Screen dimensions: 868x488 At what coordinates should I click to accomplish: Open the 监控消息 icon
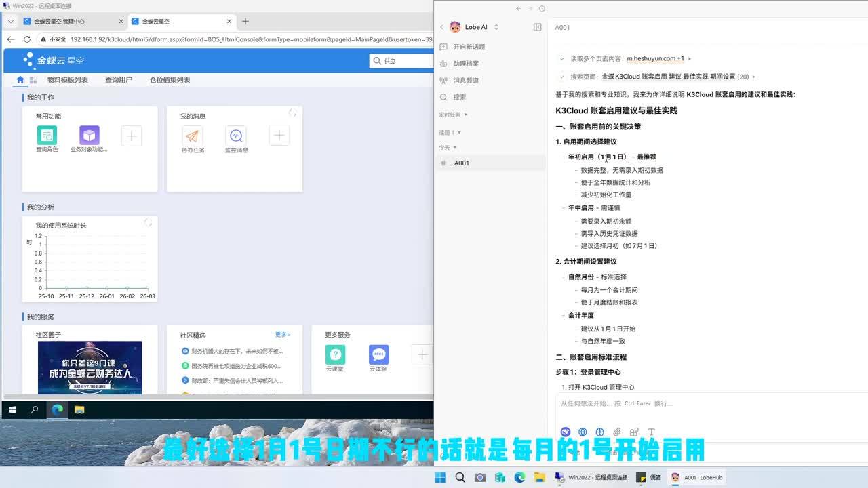(236, 136)
